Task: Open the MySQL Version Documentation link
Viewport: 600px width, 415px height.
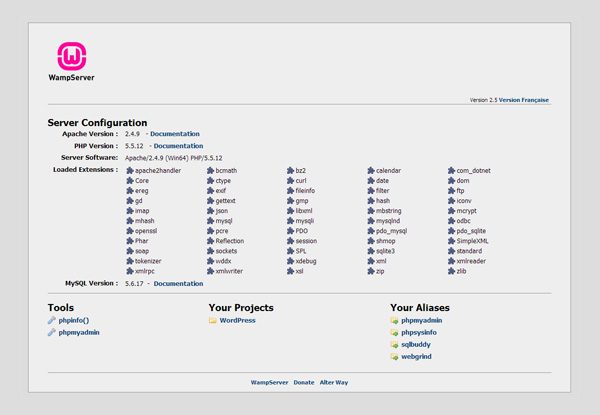Action: [178, 283]
